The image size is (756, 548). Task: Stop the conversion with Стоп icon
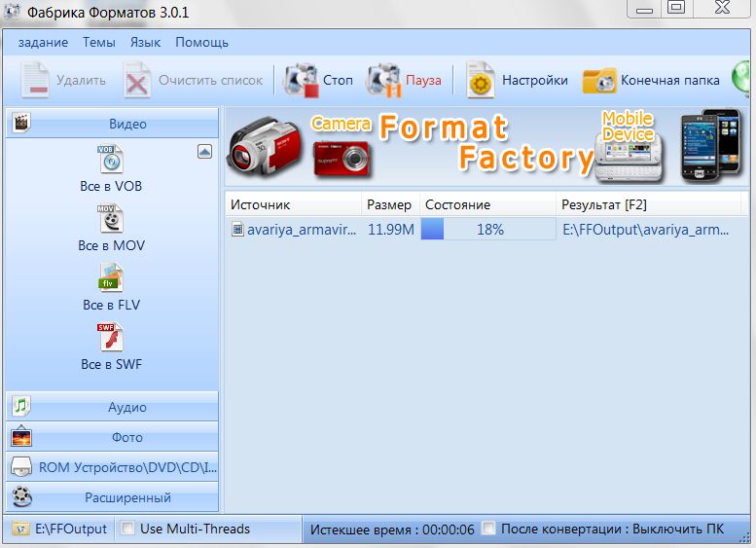[301, 80]
